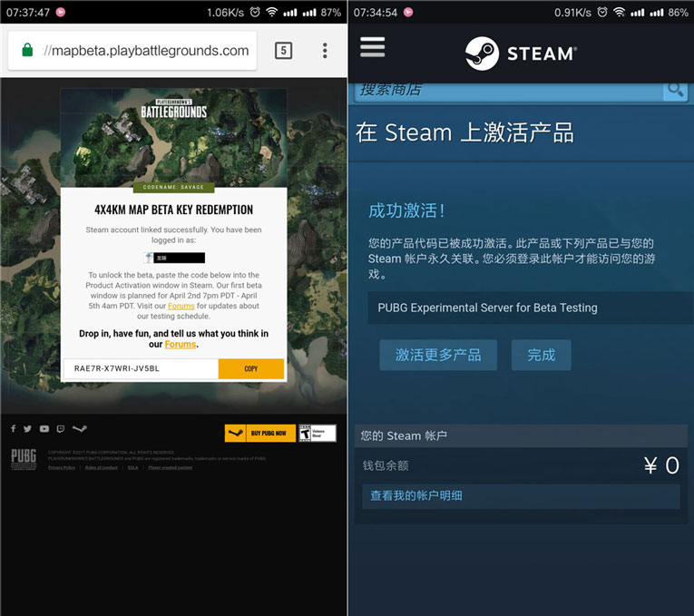Image resolution: width=694 pixels, height=616 pixels.
Task: Open PUBG Twitter icon in footer
Action: [28, 429]
